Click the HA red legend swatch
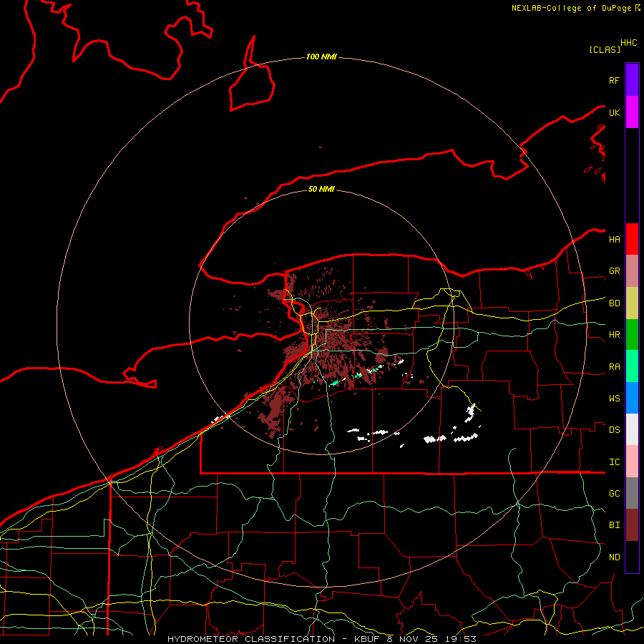Screen dimensions: 644x644 point(632,239)
